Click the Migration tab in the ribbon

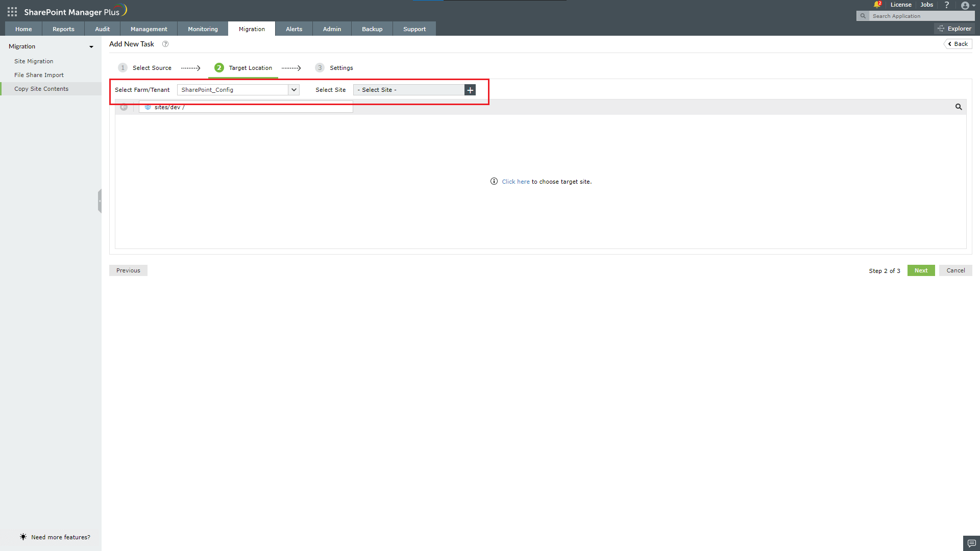pos(251,29)
